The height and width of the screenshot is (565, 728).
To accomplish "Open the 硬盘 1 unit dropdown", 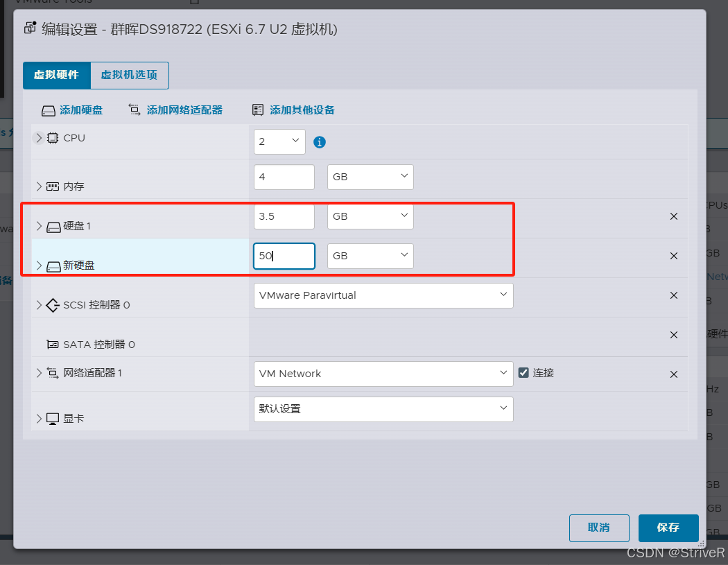I will 370,216.
